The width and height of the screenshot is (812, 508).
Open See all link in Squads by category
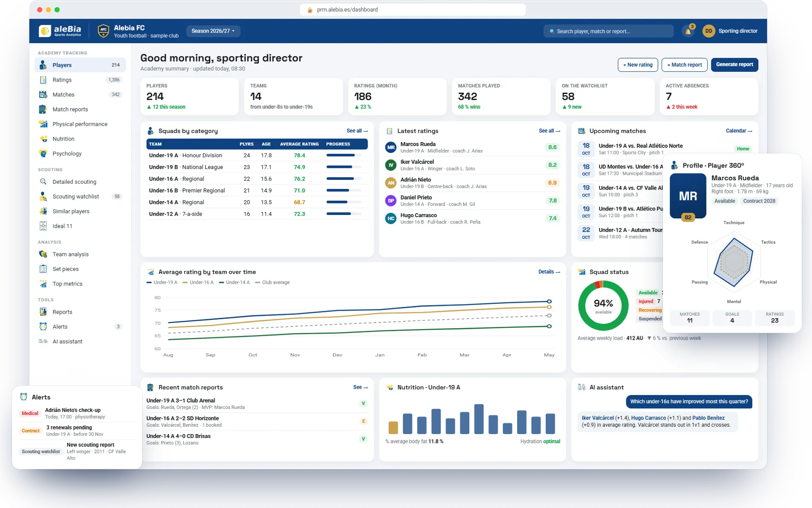(357, 131)
